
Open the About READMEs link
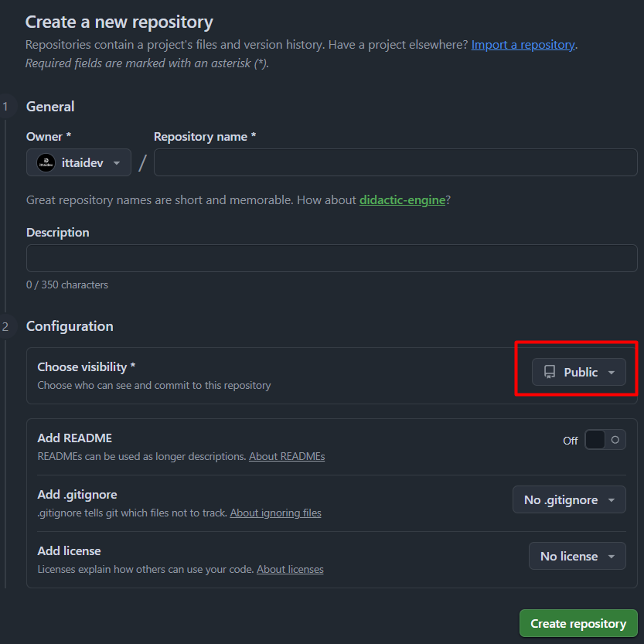287,456
